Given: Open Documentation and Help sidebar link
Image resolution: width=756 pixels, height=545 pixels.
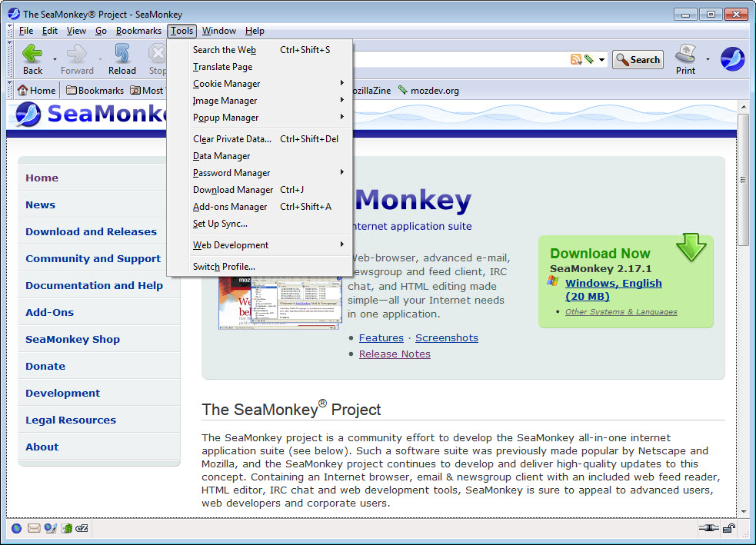Looking at the screenshot, I should click(x=94, y=286).
